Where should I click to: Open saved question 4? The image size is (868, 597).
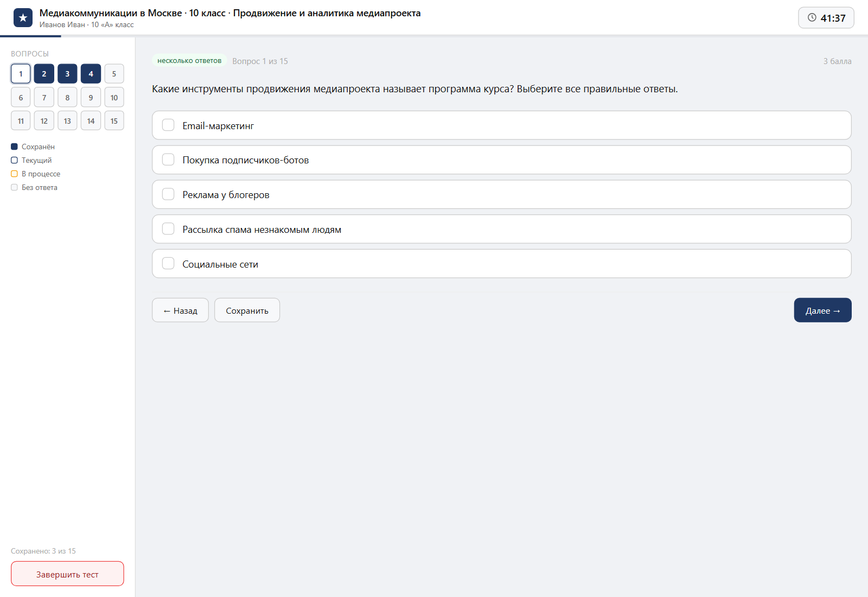click(91, 74)
